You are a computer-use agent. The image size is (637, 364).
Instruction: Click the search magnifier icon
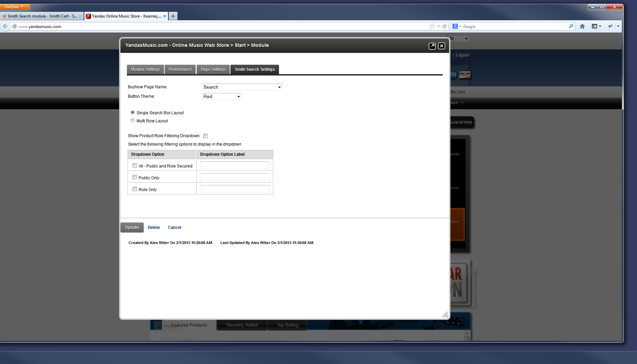click(x=571, y=26)
